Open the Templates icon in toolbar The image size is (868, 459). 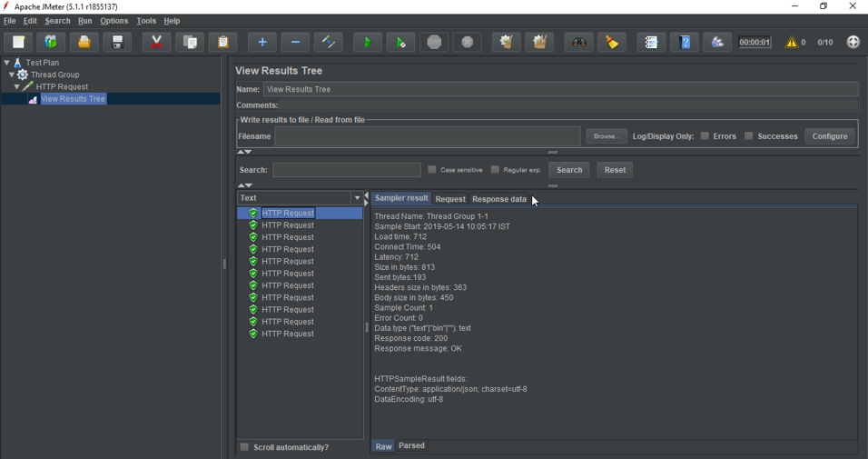[x=51, y=42]
